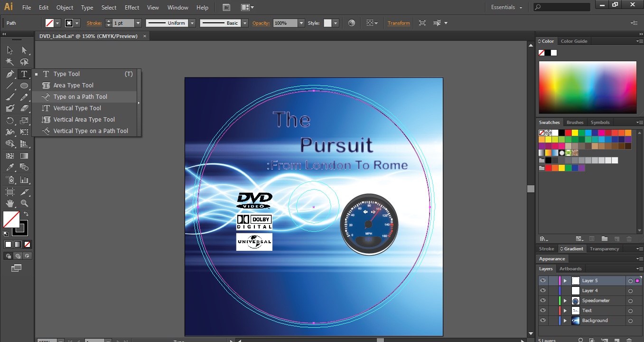Switch to Color Guide tab

[574, 41]
